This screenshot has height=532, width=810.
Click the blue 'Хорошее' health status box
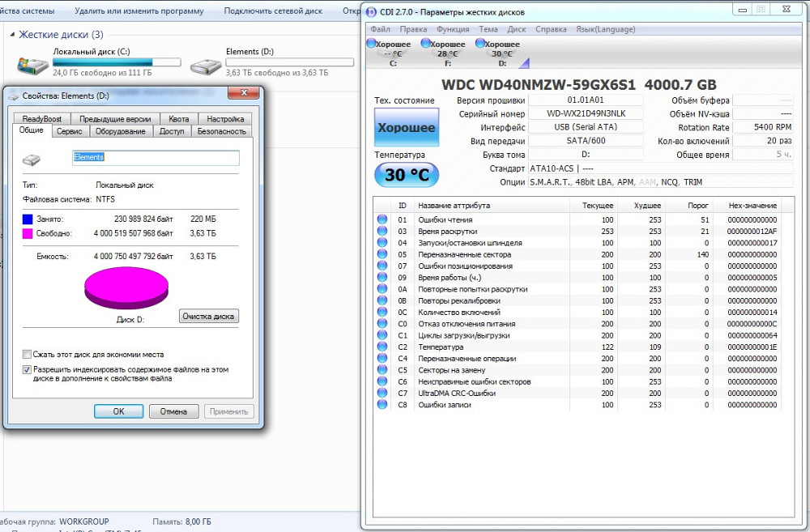(x=406, y=128)
